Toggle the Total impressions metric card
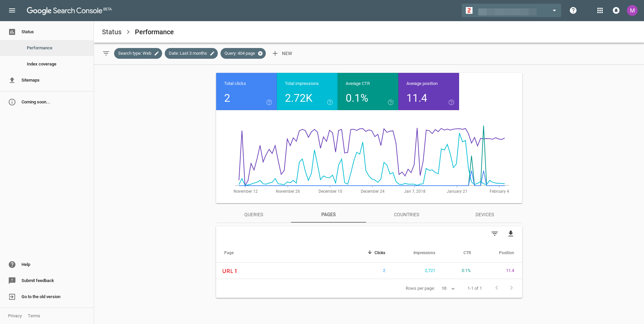This screenshot has width=644, height=324. pos(307,91)
